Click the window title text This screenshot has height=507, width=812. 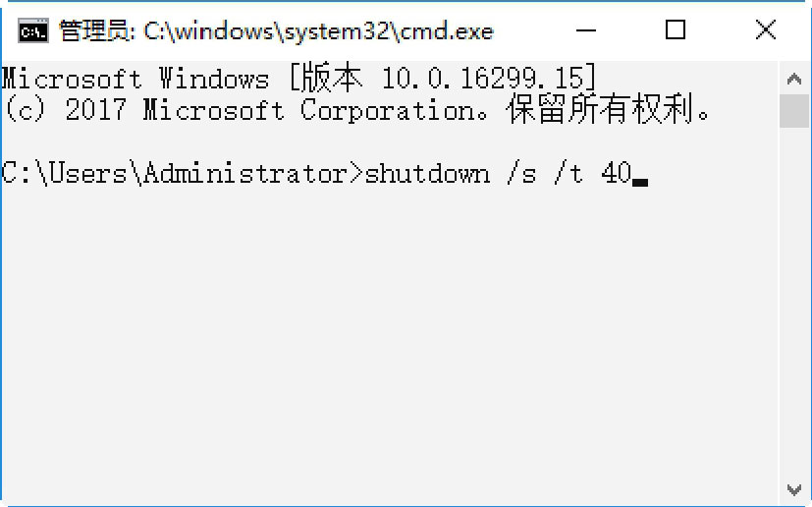[275, 30]
